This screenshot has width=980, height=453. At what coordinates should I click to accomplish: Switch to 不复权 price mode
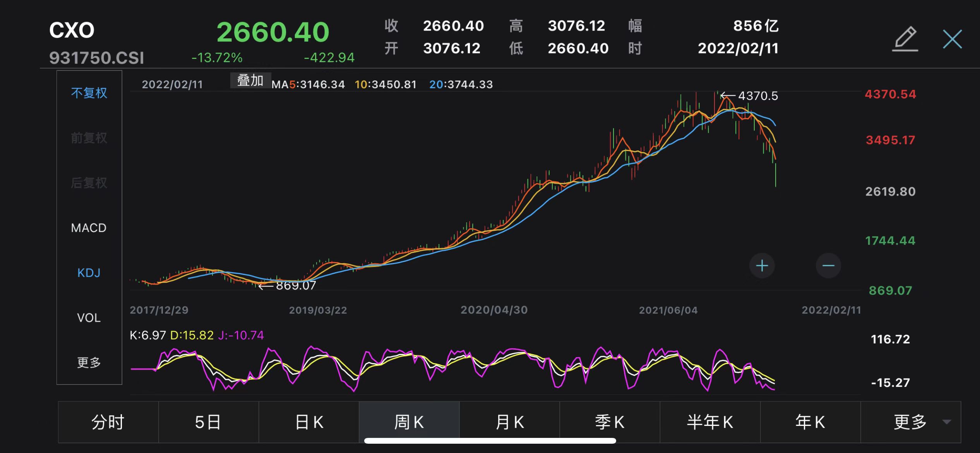coord(89,93)
